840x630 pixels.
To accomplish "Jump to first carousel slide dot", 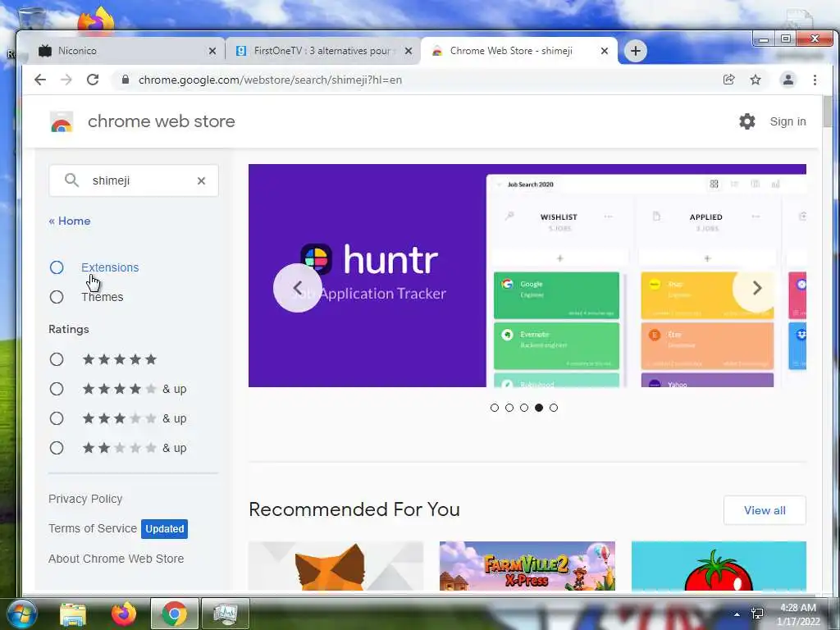I will coord(495,408).
